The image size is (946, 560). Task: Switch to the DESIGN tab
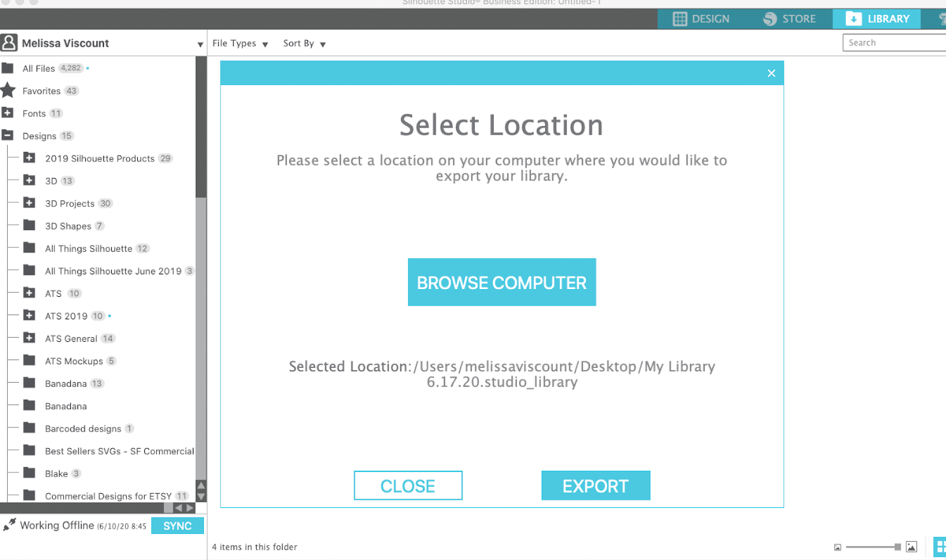(704, 18)
